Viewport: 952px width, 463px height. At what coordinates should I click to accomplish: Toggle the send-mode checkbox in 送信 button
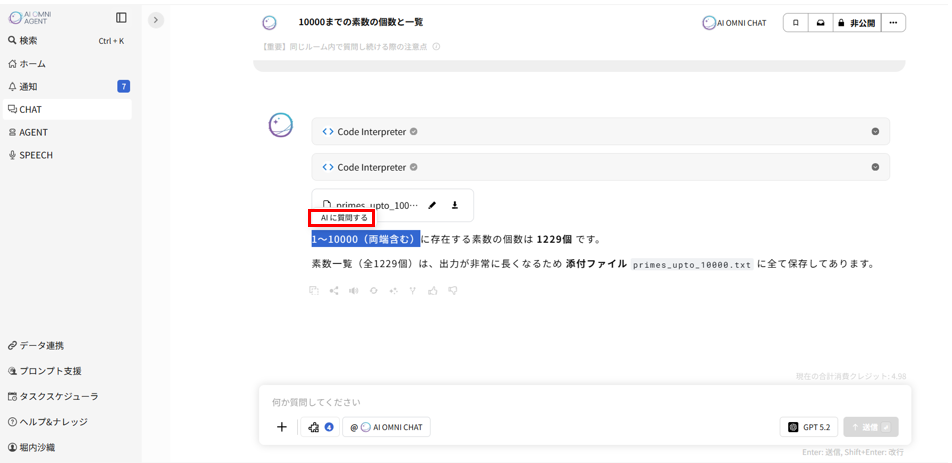[886, 427]
